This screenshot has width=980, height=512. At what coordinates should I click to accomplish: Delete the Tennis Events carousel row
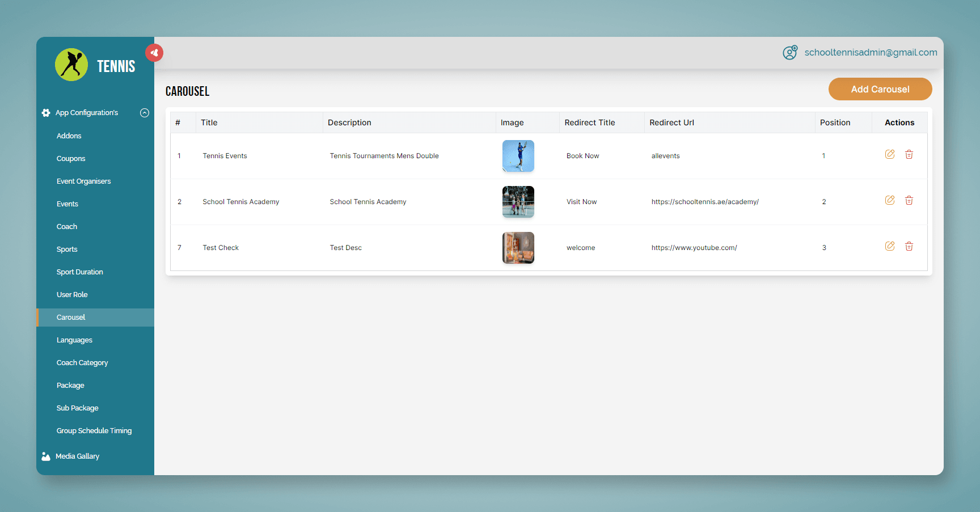click(x=909, y=154)
